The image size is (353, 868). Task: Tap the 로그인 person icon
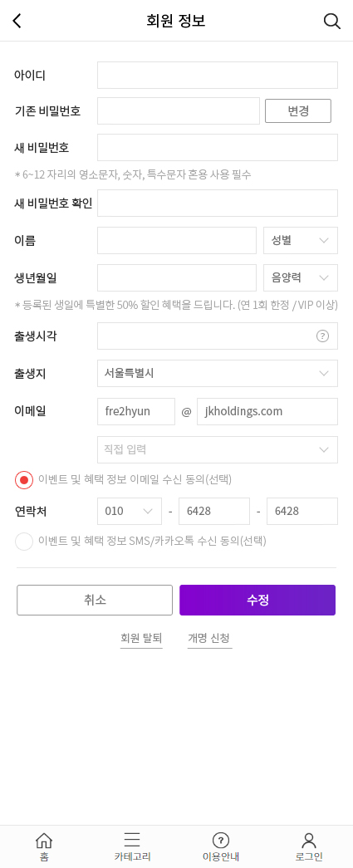[309, 840]
